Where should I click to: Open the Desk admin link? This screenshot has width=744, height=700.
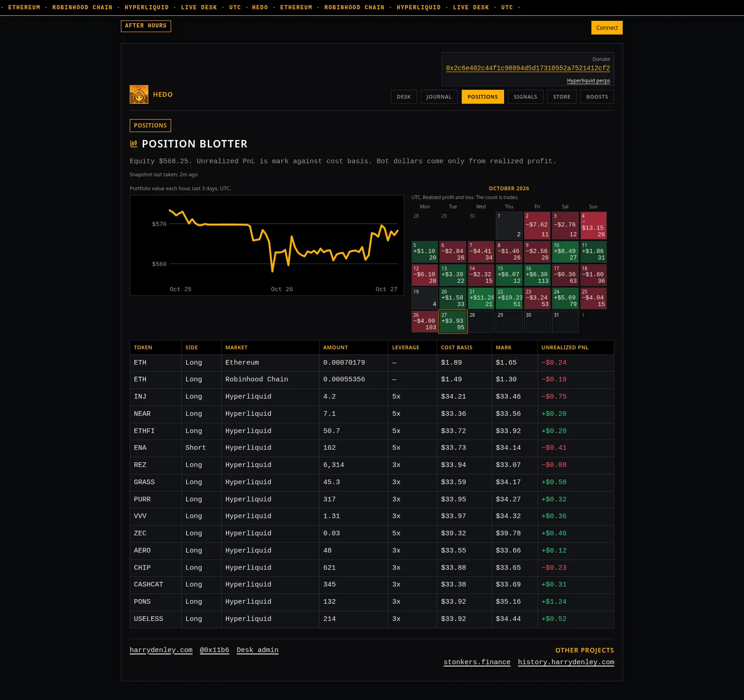258,650
